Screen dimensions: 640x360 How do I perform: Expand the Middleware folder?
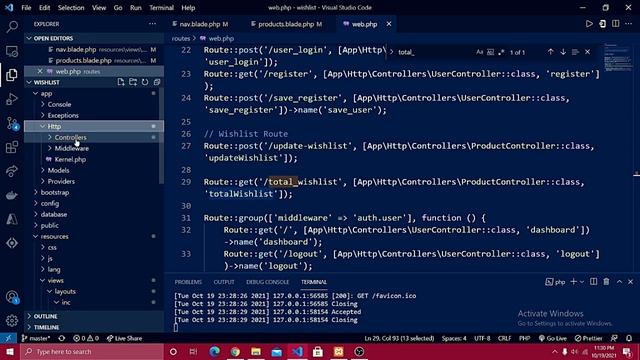(x=94, y=149)
